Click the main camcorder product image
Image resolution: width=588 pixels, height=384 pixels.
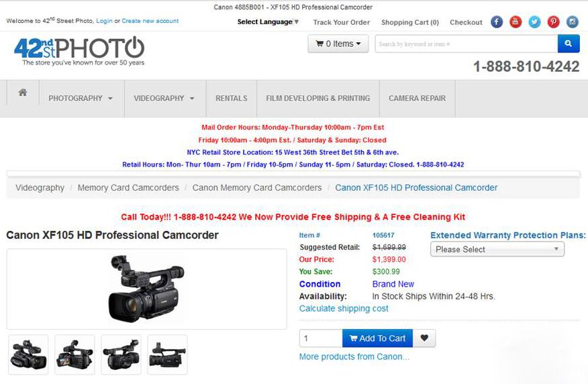click(x=146, y=289)
